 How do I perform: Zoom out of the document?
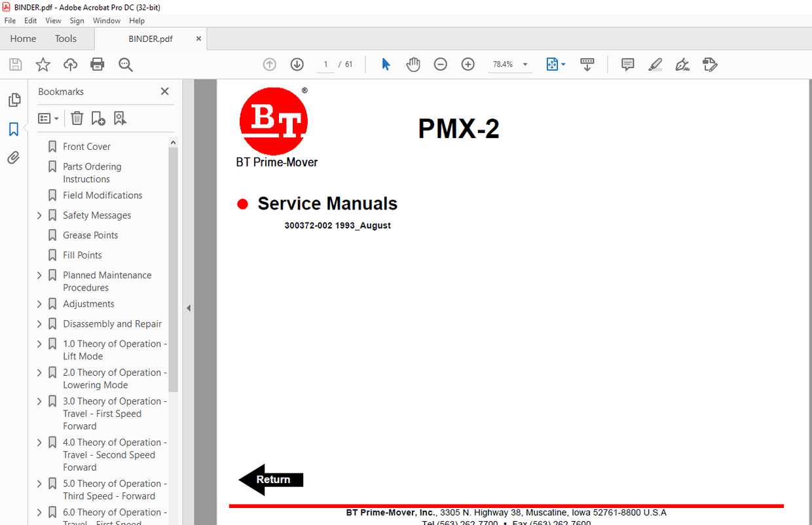[440, 64]
